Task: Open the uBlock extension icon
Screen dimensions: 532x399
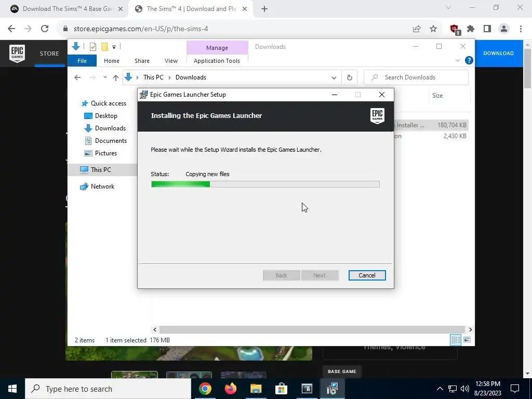Action: pos(455,30)
